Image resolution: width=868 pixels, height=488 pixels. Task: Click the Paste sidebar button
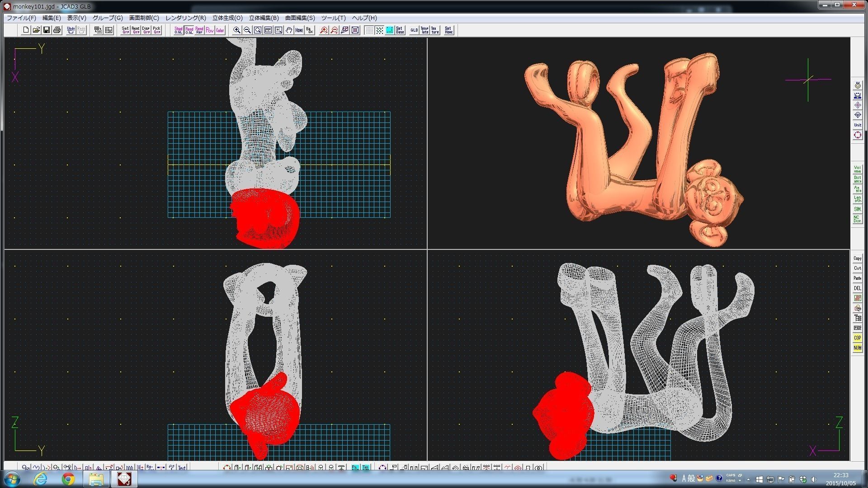[858, 278]
